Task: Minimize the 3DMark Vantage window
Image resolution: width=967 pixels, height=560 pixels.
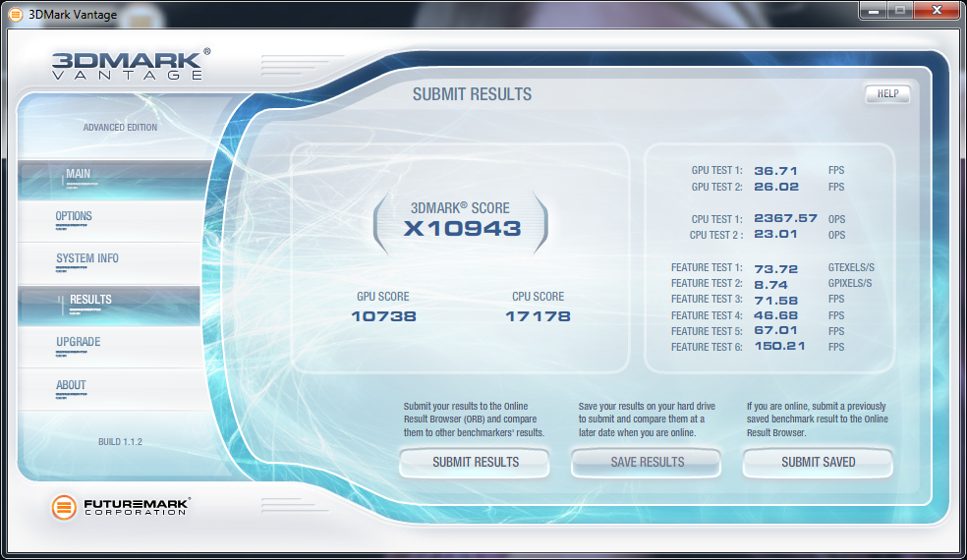Action: (x=872, y=10)
